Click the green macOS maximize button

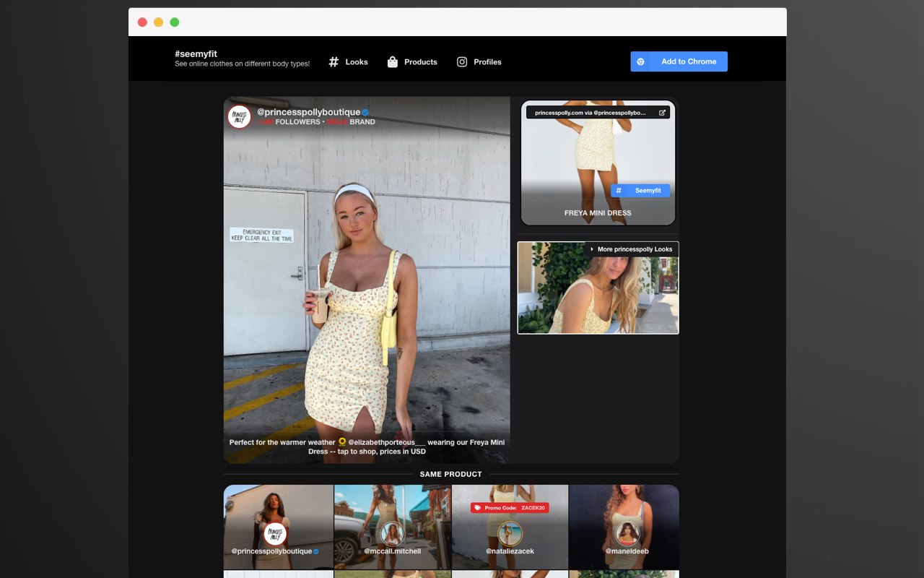(175, 22)
